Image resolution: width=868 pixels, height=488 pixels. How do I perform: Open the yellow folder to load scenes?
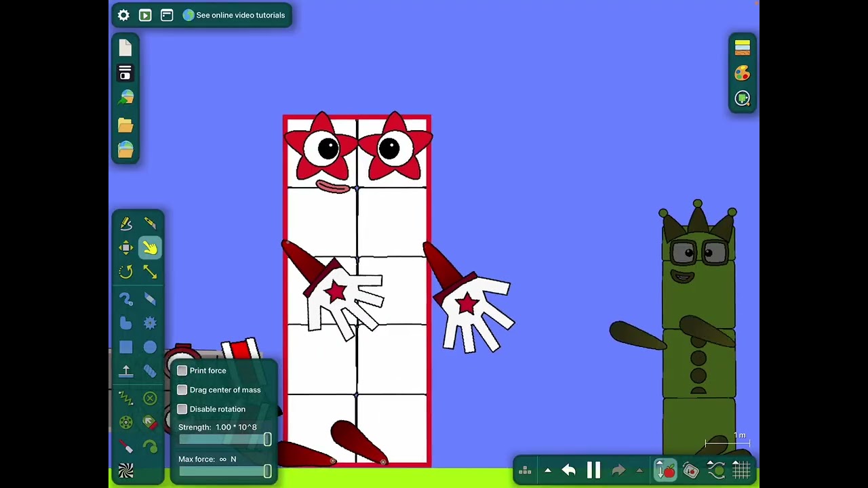point(125,125)
